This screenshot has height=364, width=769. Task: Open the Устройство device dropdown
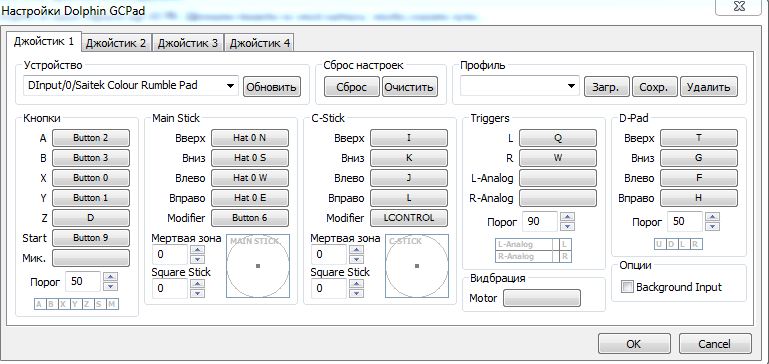click(131, 86)
